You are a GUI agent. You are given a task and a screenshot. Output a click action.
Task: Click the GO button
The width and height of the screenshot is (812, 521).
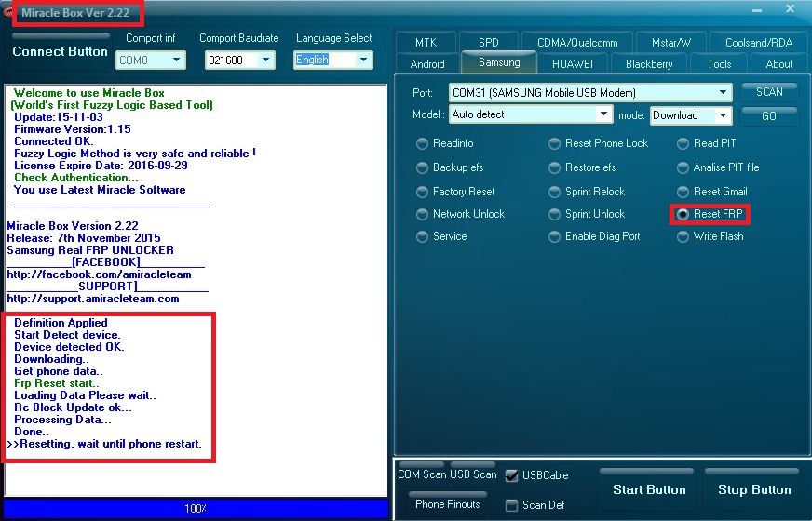tap(769, 116)
